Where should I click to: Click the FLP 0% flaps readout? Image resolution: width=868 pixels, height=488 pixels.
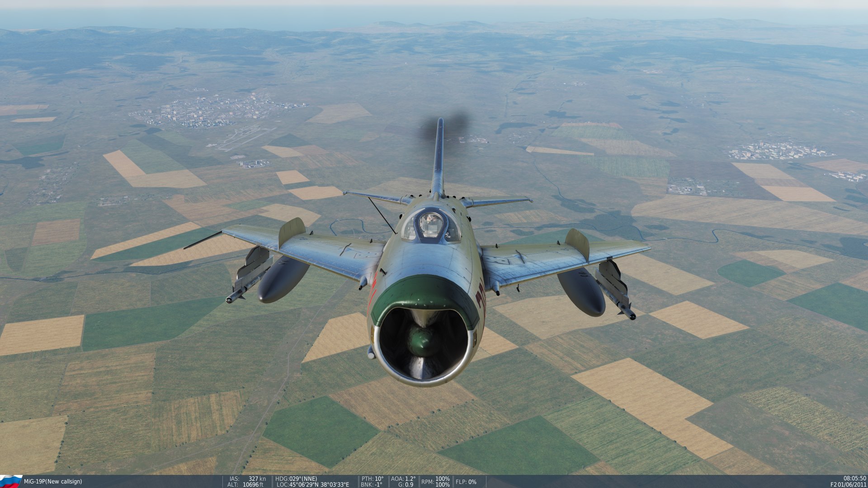click(466, 482)
